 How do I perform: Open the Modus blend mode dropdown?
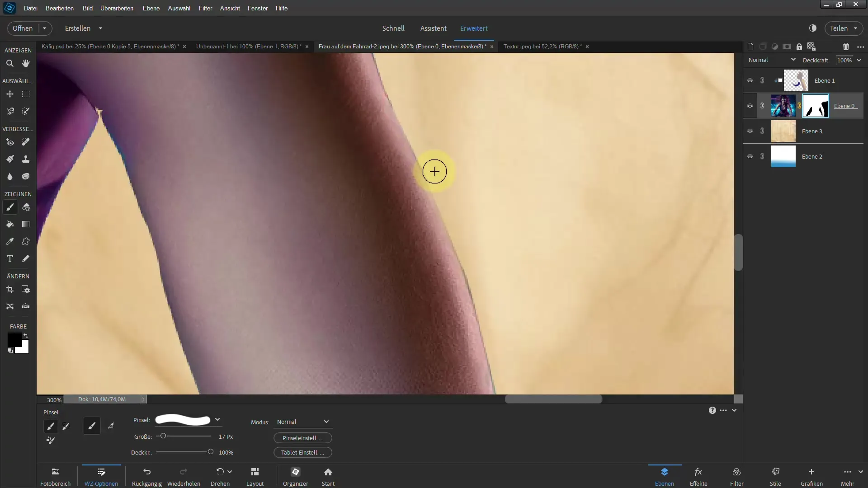tap(302, 421)
